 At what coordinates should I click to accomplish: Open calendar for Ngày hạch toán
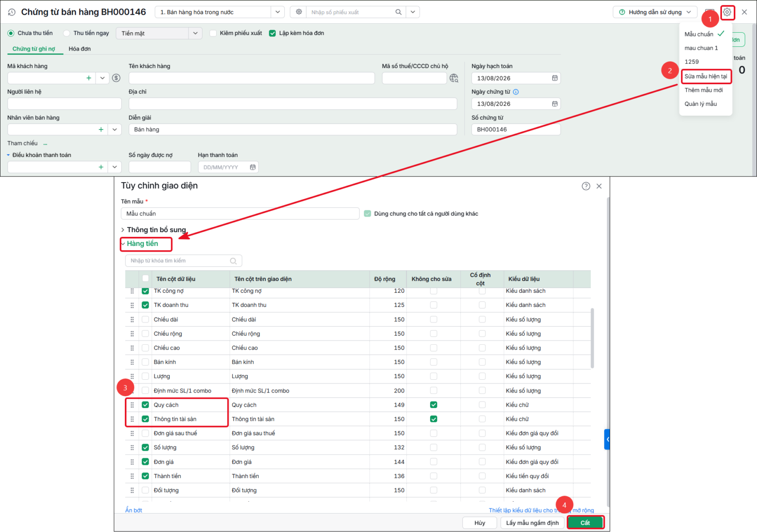point(555,78)
